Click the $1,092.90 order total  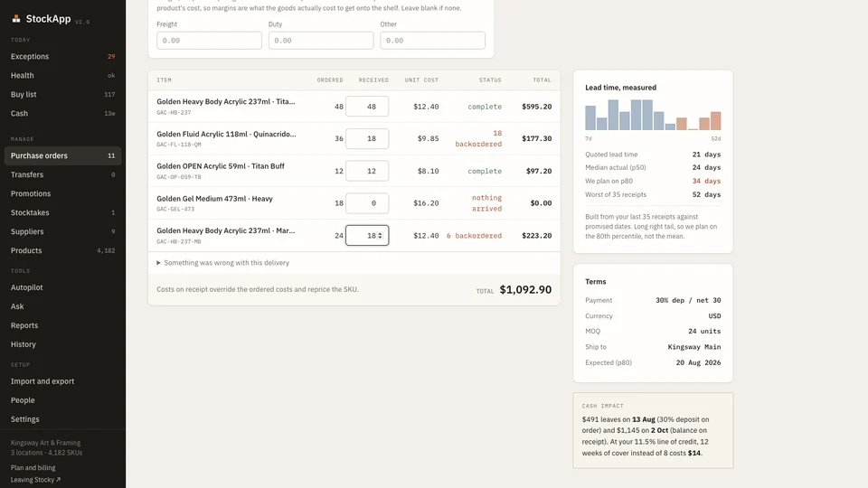coord(525,289)
